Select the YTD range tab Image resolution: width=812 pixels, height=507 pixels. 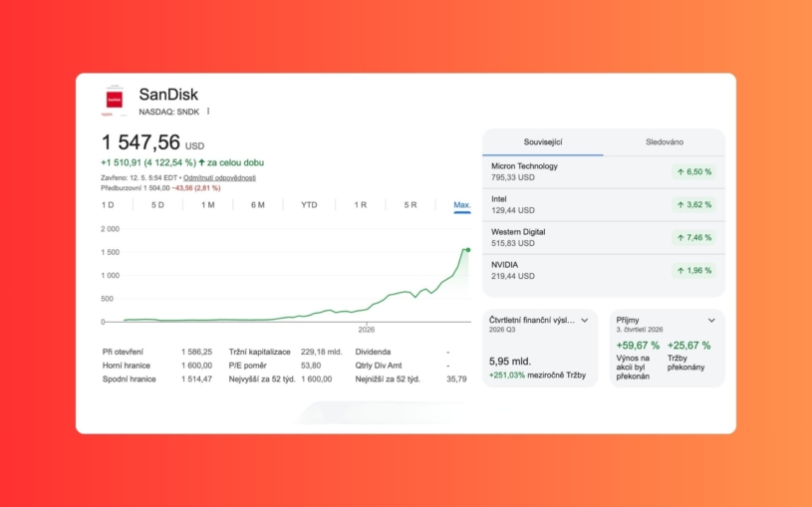[309, 205]
